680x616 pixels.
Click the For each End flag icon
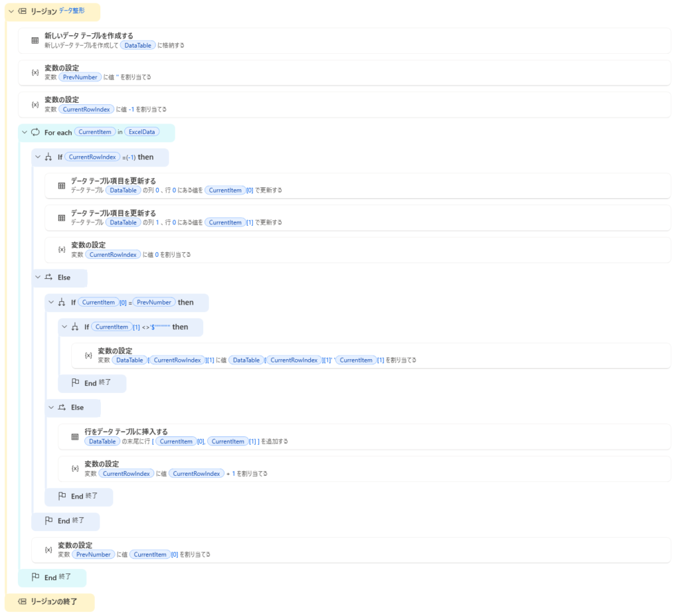(35, 577)
